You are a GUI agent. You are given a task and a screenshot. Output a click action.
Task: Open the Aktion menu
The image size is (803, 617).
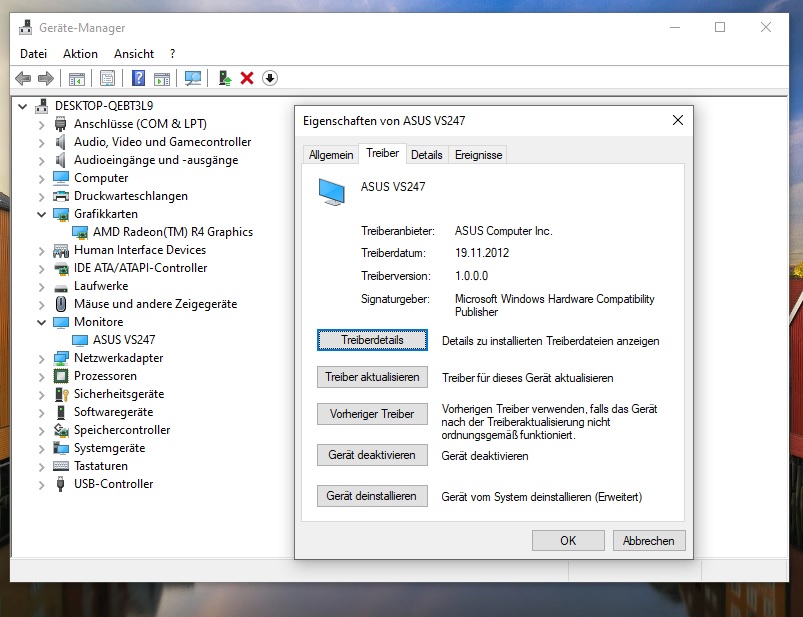[x=80, y=54]
